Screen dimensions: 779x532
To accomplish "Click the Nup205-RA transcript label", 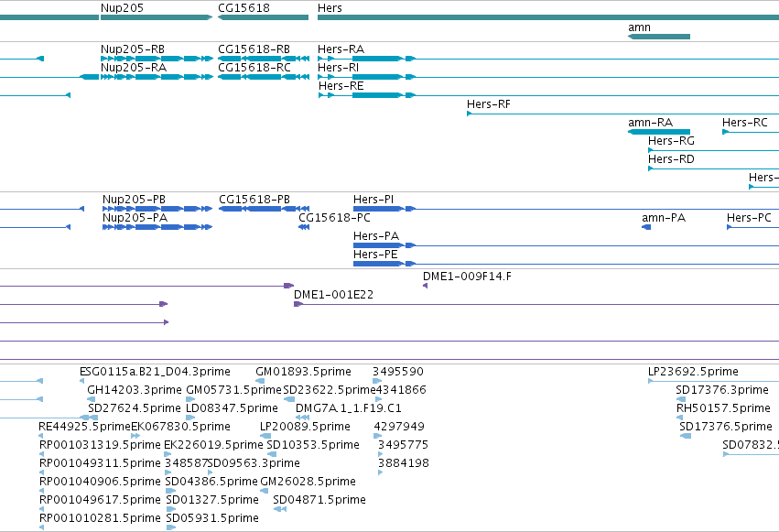I will coord(134,68).
